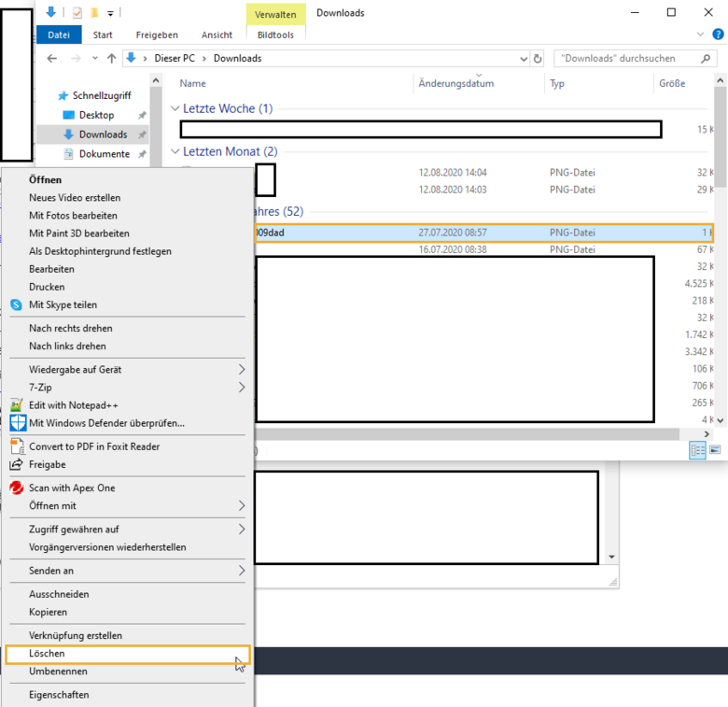Open Explorer help question mark
This screenshot has height=707, width=728.
click(x=718, y=35)
